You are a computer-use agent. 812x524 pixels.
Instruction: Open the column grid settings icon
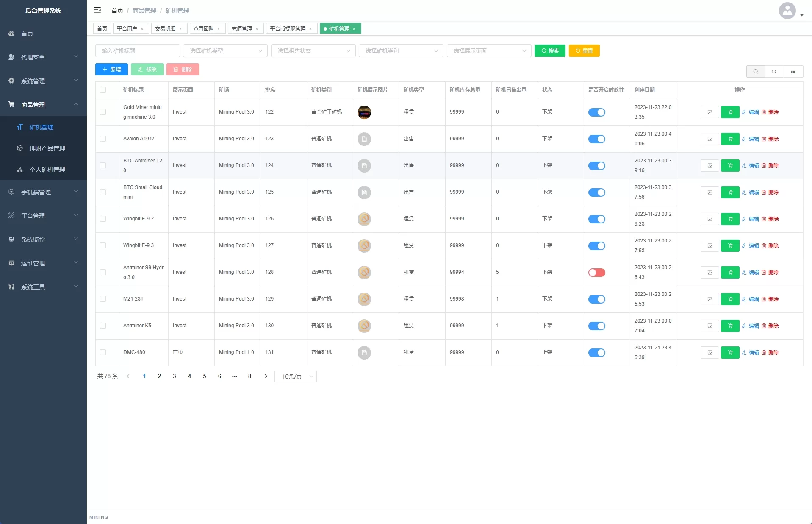[793, 72]
